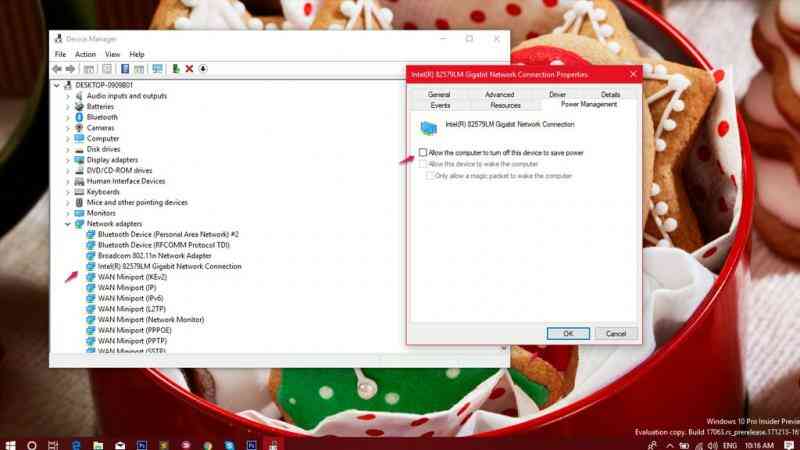This screenshot has width=800, height=450.
Task: Select WAN Miniport (PPPOE) entry
Action: tap(135, 330)
